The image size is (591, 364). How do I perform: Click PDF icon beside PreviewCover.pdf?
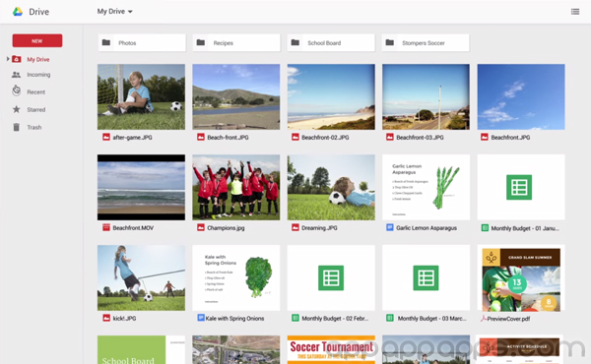pyautogui.click(x=484, y=319)
